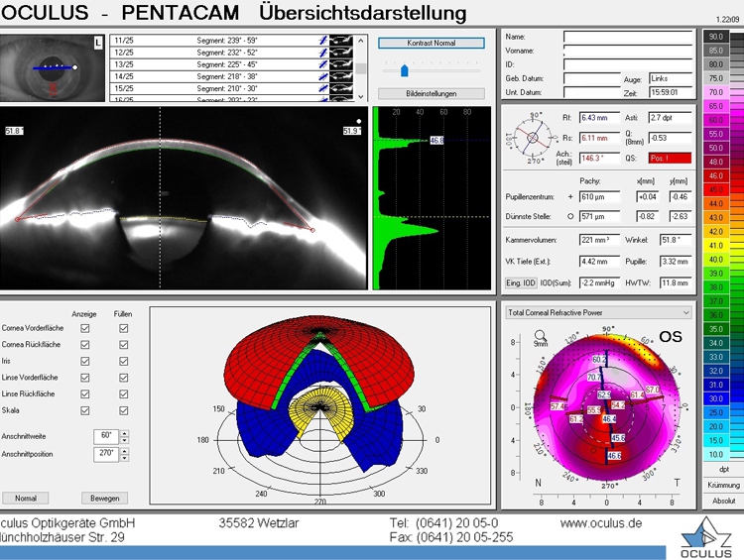Toggle Linse Vorderfläche Anzeige checkbox
The width and height of the screenshot is (744, 560).
pos(85,378)
